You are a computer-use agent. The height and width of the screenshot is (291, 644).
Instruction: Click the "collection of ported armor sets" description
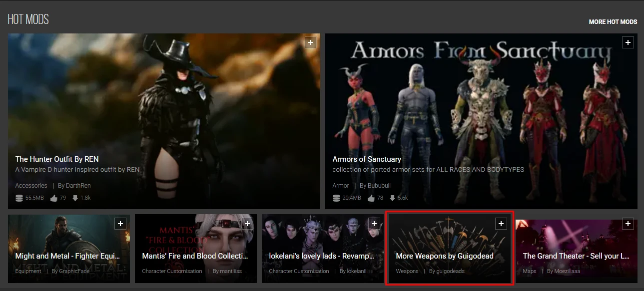point(428,170)
